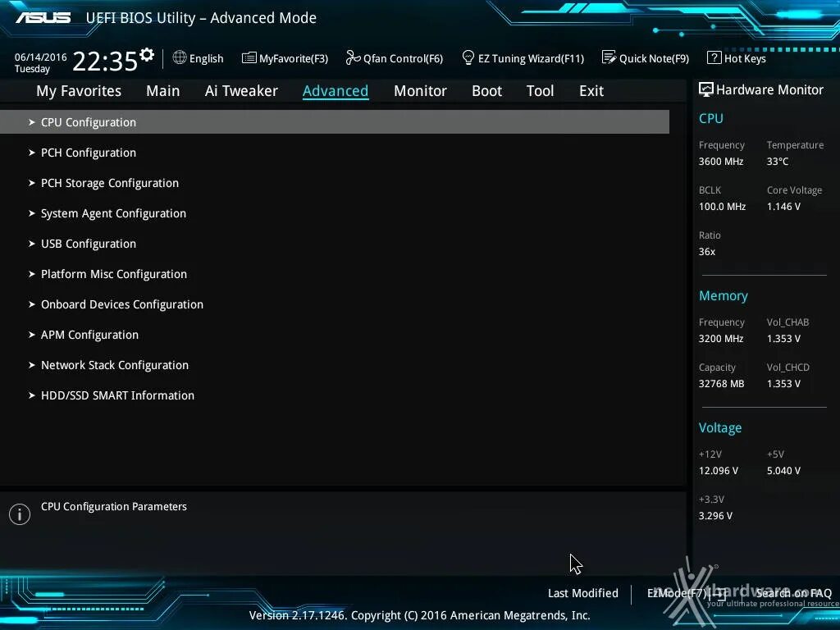Click the Quick Note pencil icon

609,57
